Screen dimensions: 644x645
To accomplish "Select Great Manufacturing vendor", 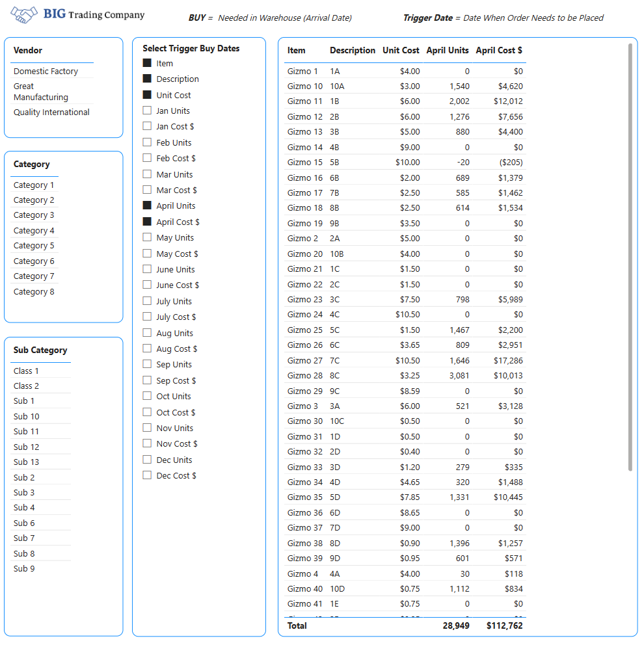I will 41,92.
